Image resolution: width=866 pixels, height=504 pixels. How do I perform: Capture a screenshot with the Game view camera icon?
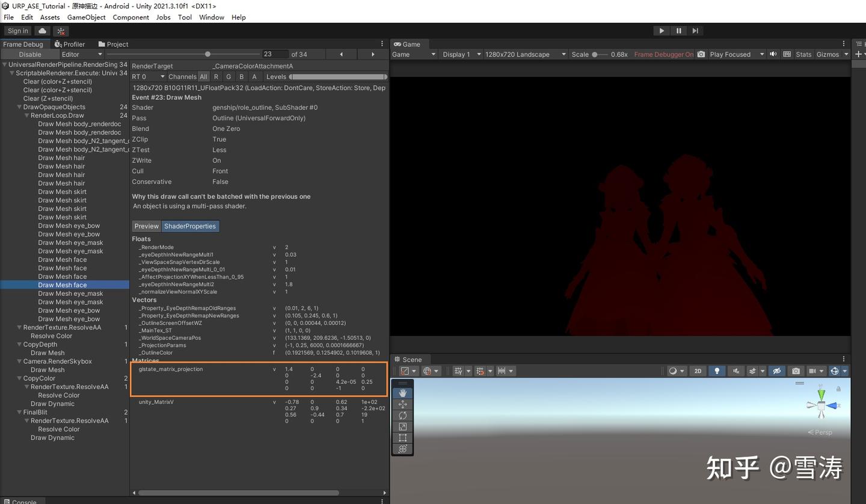pos(701,54)
